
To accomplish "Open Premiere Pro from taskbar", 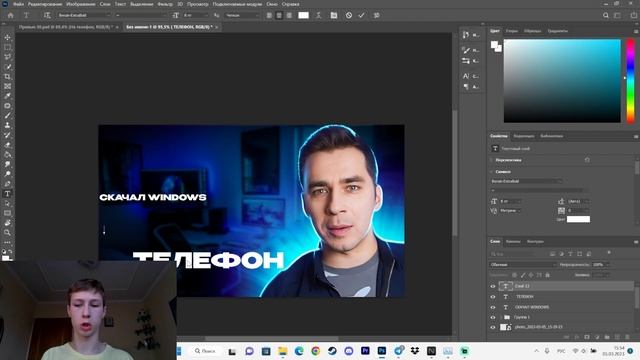I will pos(365,351).
